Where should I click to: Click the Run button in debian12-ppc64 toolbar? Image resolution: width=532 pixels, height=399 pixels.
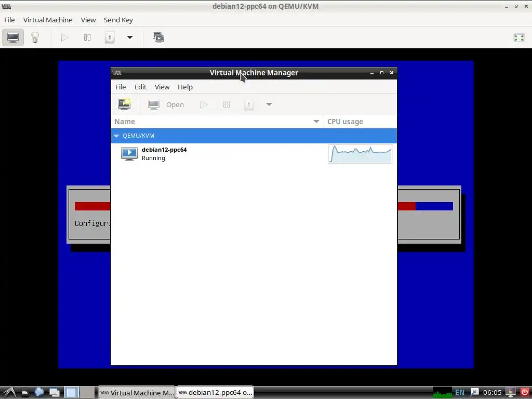64,37
